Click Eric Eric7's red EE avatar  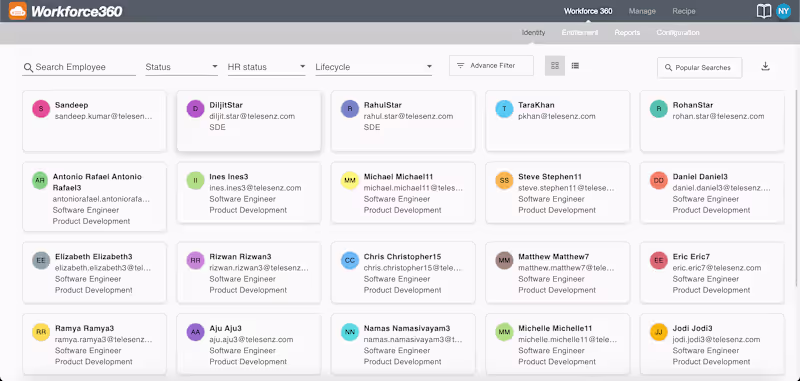(x=659, y=260)
